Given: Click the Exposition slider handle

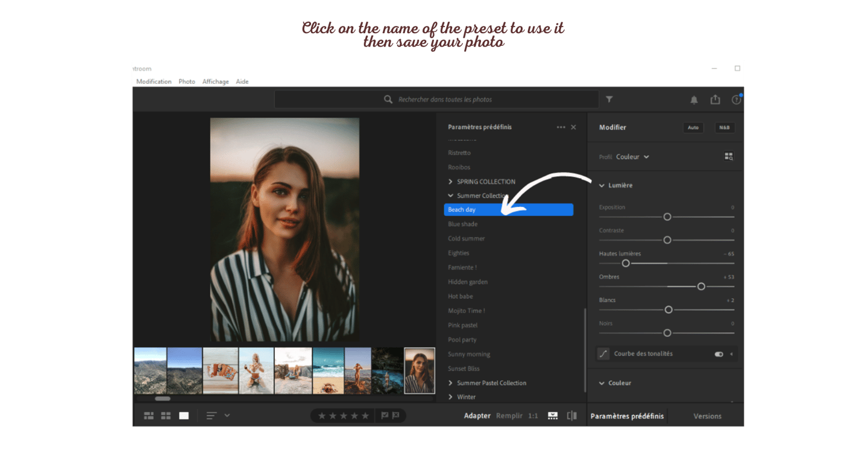Looking at the screenshot, I should click(667, 217).
